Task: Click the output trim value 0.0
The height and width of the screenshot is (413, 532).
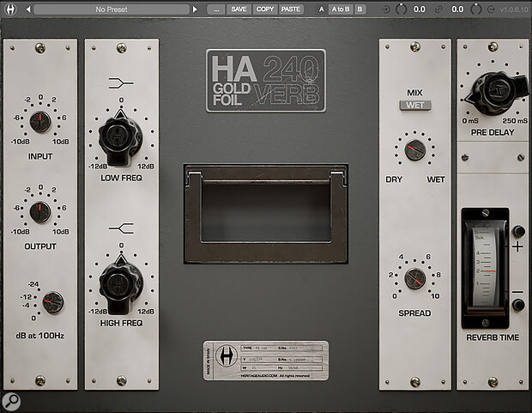Action: (457, 9)
